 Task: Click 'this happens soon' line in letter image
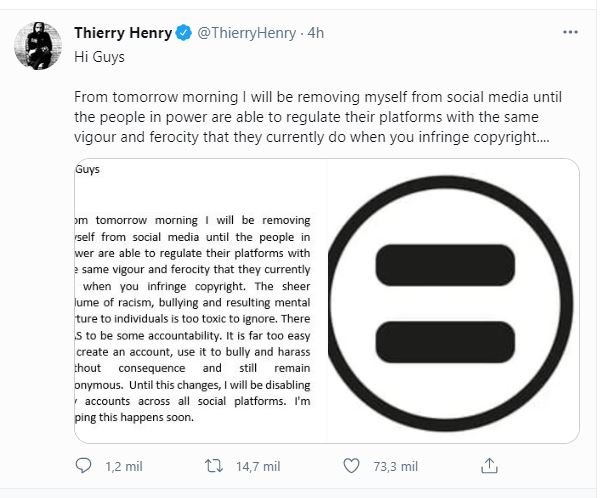pyautogui.click(x=140, y=419)
